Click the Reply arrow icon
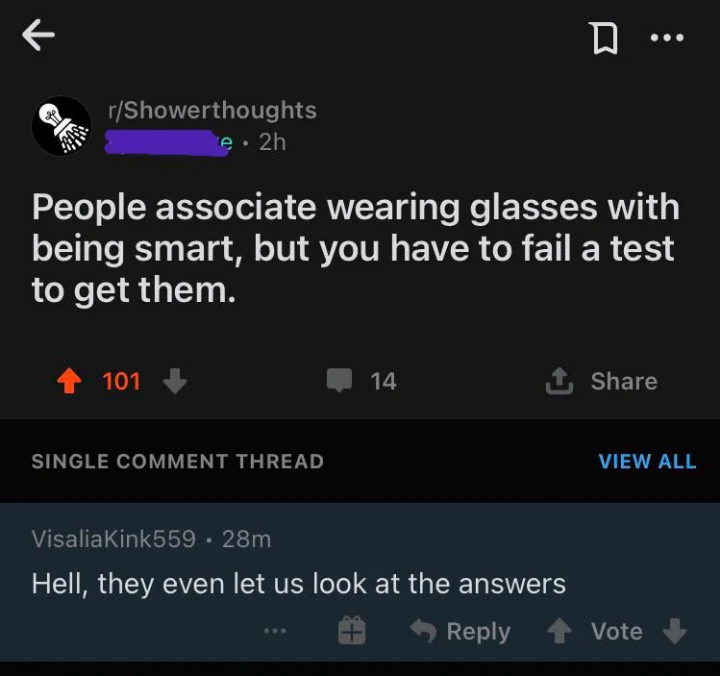This screenshot has height=676, width=720. tap(423, 631)
